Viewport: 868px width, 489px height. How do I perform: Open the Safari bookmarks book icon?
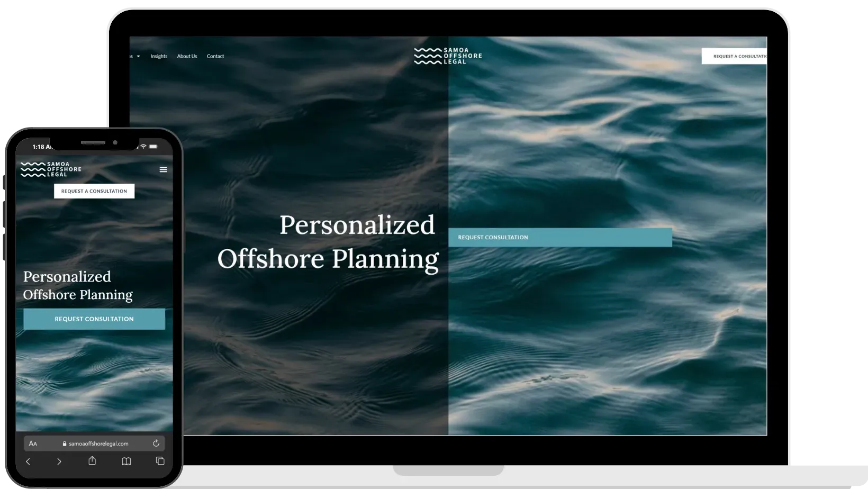pyautogui.click(x=126, y=461)
